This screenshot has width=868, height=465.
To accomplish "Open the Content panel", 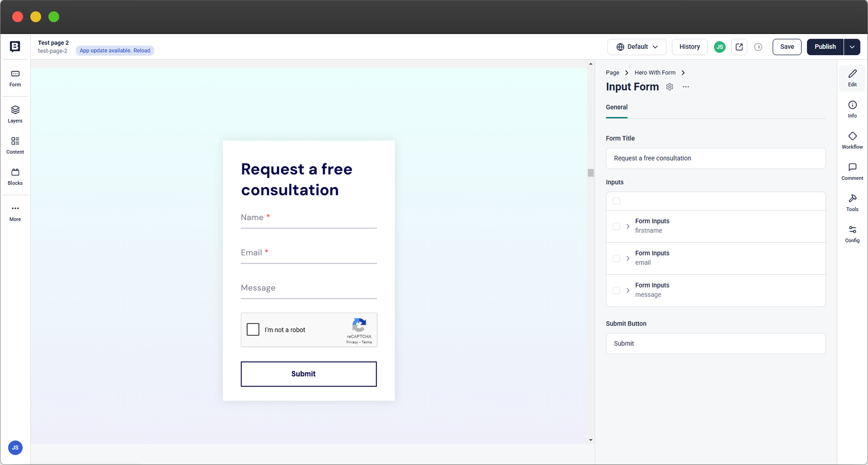I will (x=15, y=146).
